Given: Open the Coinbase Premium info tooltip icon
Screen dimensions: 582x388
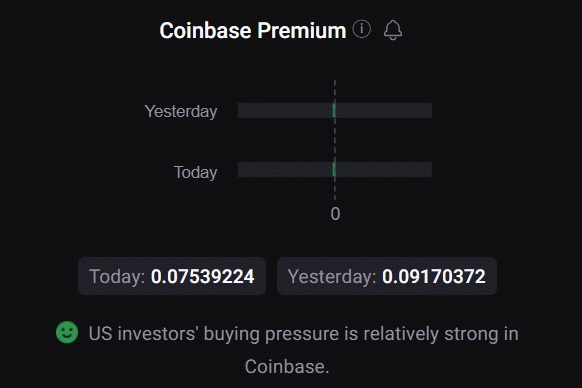Looking at the screenshot, I should [362, 29].
